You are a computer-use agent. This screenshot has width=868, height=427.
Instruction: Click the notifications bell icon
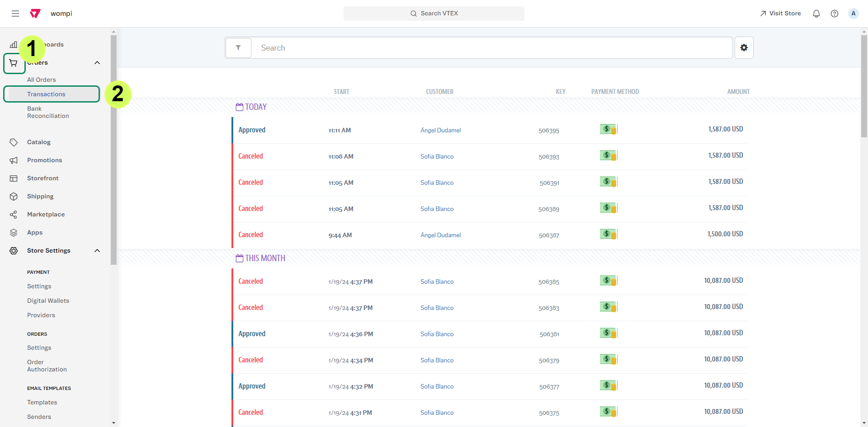[x=816, y=14]
